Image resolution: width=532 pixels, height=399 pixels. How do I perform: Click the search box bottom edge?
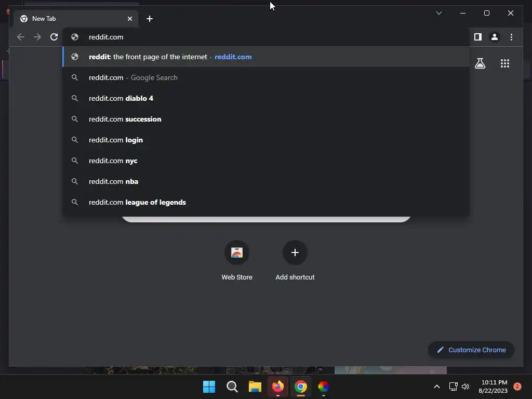click(266, 219)
